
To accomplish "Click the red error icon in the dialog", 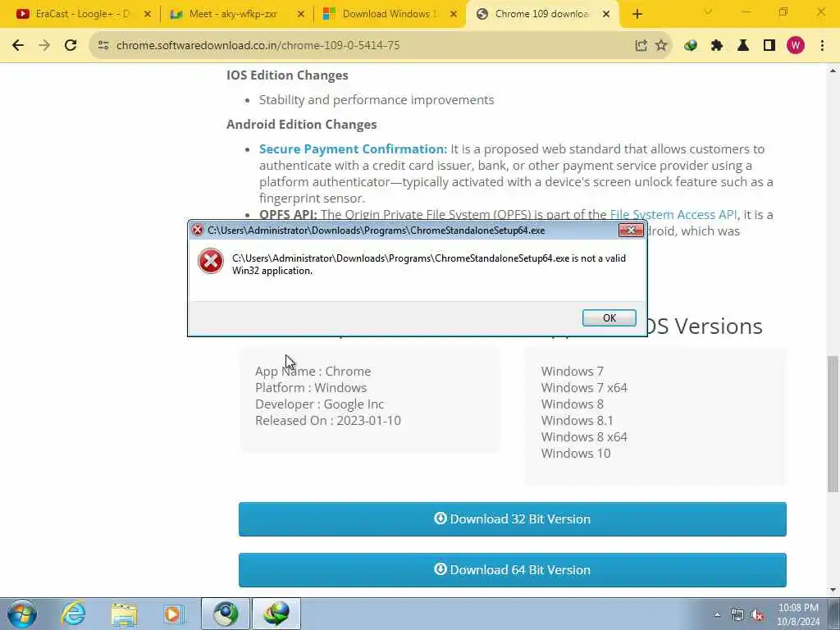I will point(211,262).
